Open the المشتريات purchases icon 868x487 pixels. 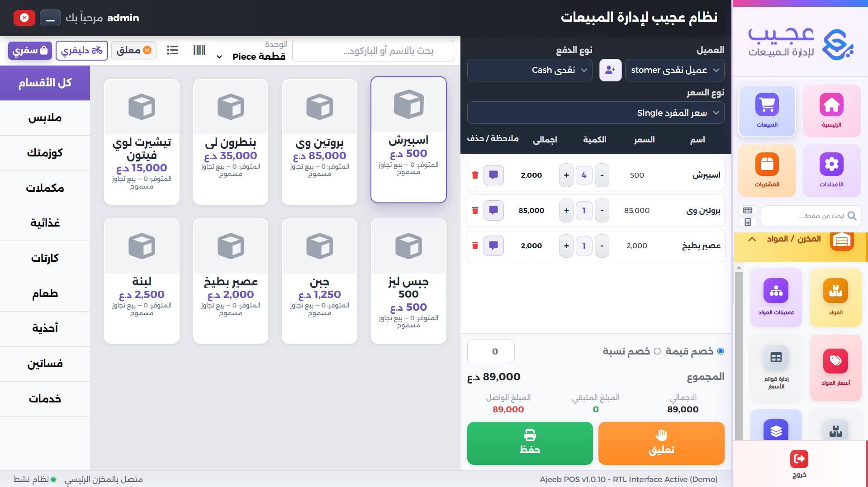pos(767,170)
